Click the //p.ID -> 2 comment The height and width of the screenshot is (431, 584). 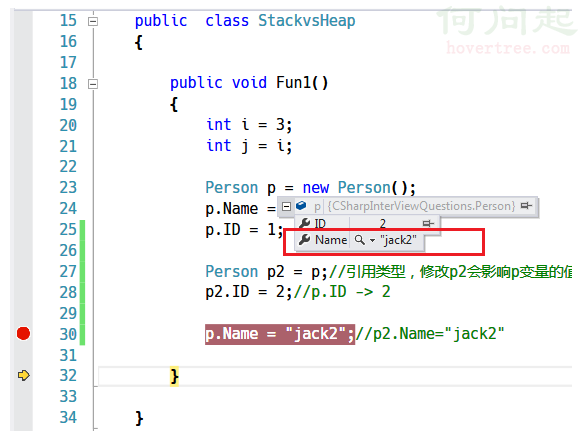(x=342, y=292)
